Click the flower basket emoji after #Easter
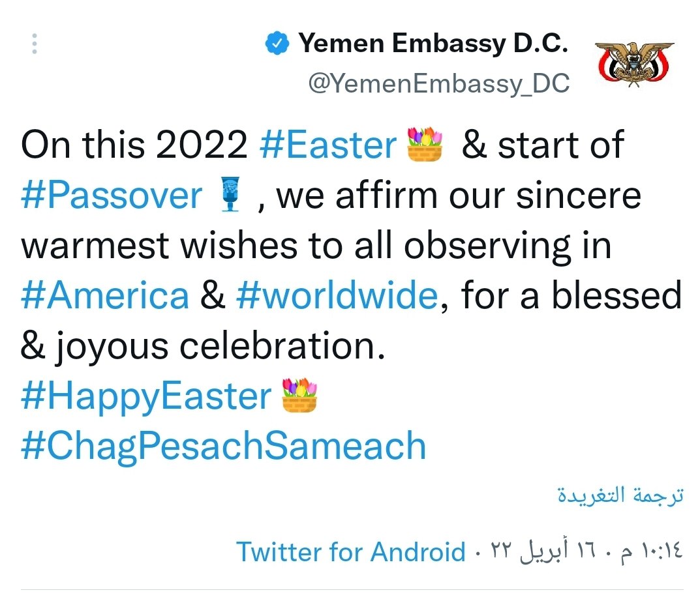Screen dimensions: 700x601 (x=425, y=143)
